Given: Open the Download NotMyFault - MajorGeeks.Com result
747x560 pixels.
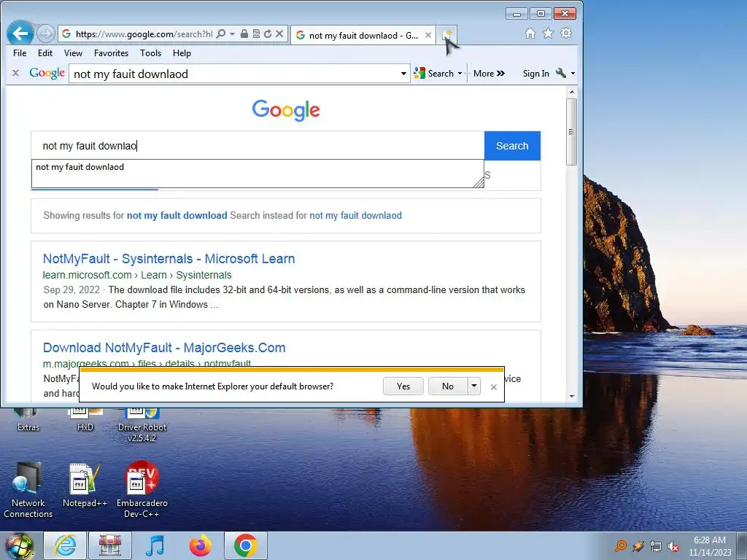Looking at the screenshot, I should 164,348.
